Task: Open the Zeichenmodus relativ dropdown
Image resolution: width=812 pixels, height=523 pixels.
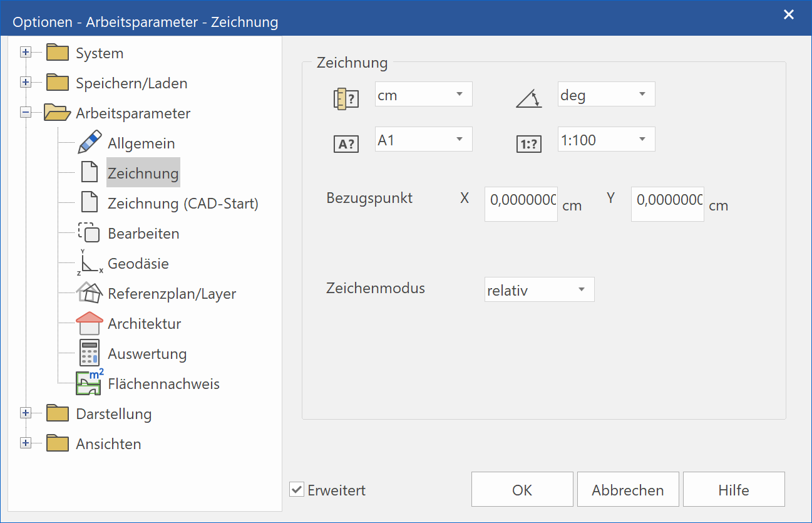Action: pyautogui.click(x=539, y=289)
